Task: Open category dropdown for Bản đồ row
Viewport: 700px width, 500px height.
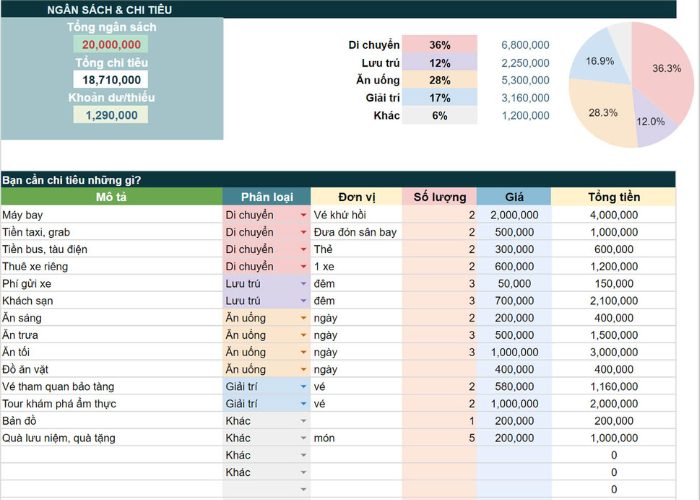Action: 303,421
